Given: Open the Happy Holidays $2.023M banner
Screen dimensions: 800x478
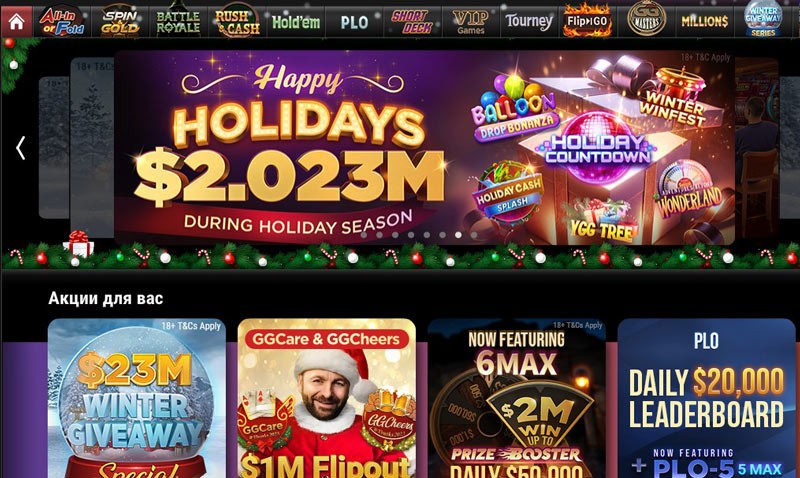Looking at the screenshot, I should (x=424, y=147).
